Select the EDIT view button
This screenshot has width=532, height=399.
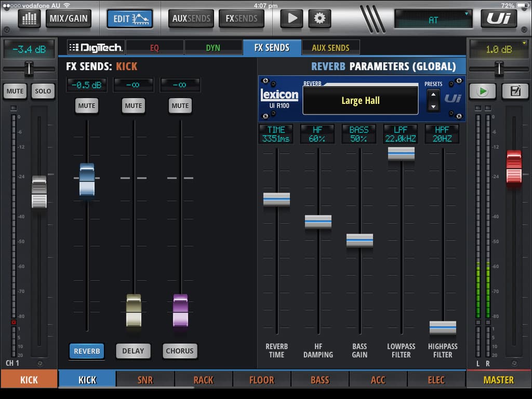click(130, 18)
